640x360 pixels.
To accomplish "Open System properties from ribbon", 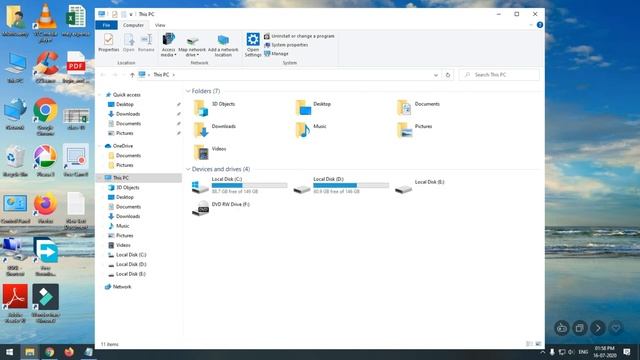I will pos(286,45).
